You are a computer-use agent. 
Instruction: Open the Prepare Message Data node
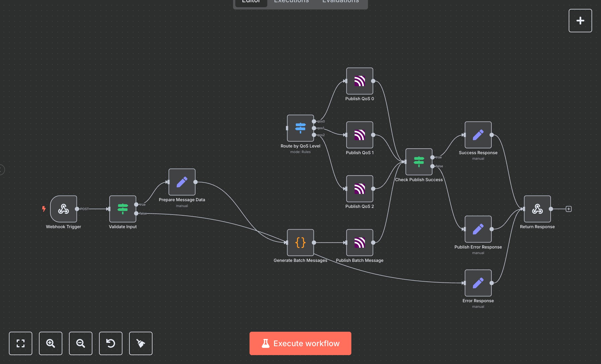182,182
